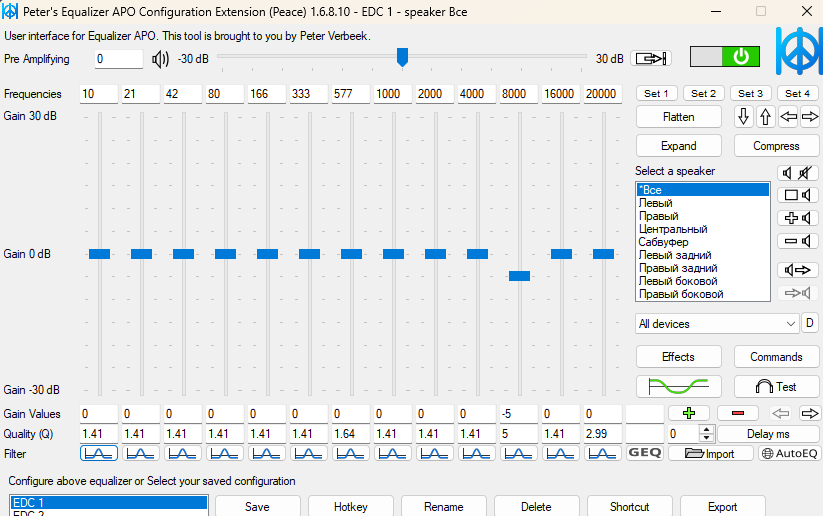Click the Pre Amplifying slider handle
Screen dimensions: 823x516
pos(403,57)
